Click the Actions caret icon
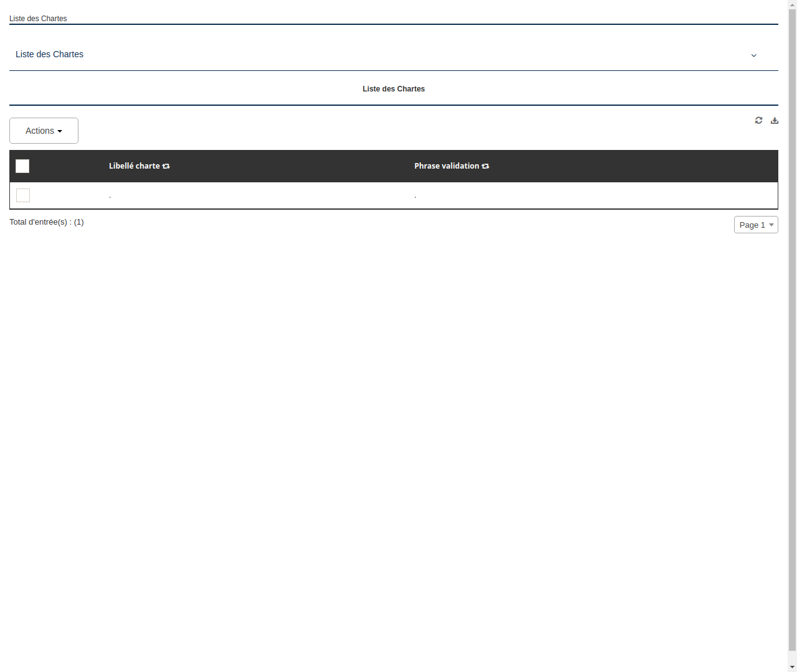The width and height of the screenshot is (797, 672). click(60, 131)
